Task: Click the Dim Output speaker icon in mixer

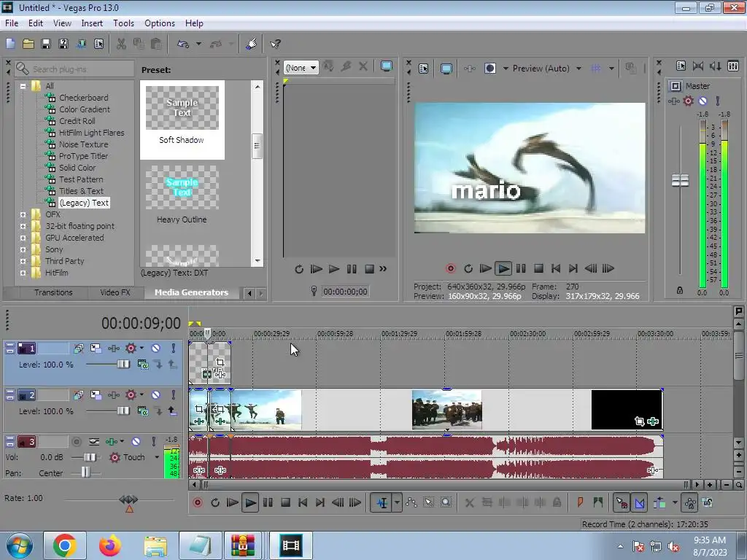Action: tap(715, 66)
